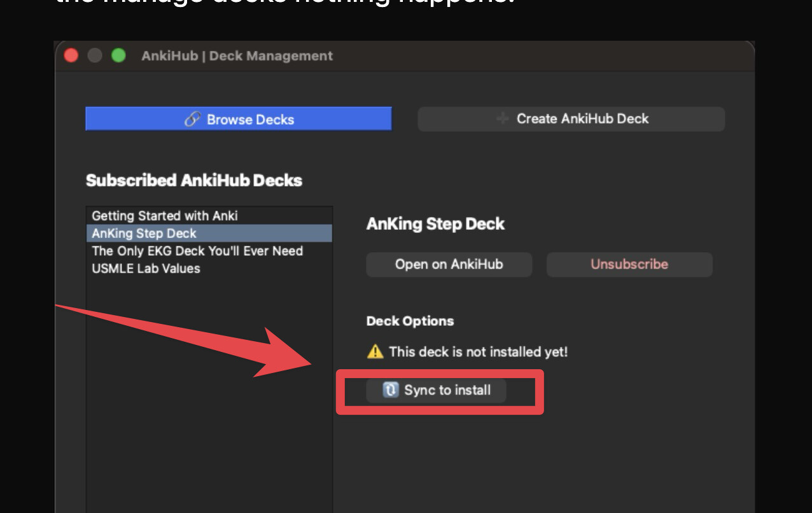Viewport: 812px width, 513px height.
Task: Click the Browse Decks button
Action: coord(239,119)
